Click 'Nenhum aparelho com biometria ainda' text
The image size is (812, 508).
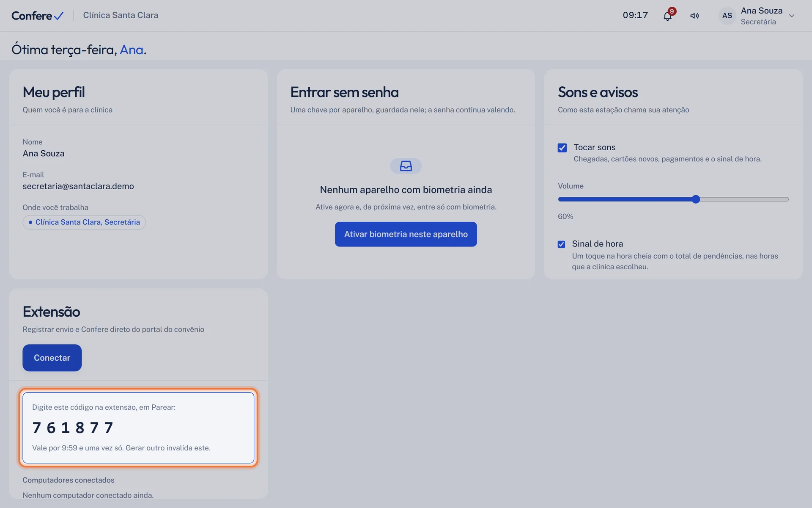click(406, 190)
